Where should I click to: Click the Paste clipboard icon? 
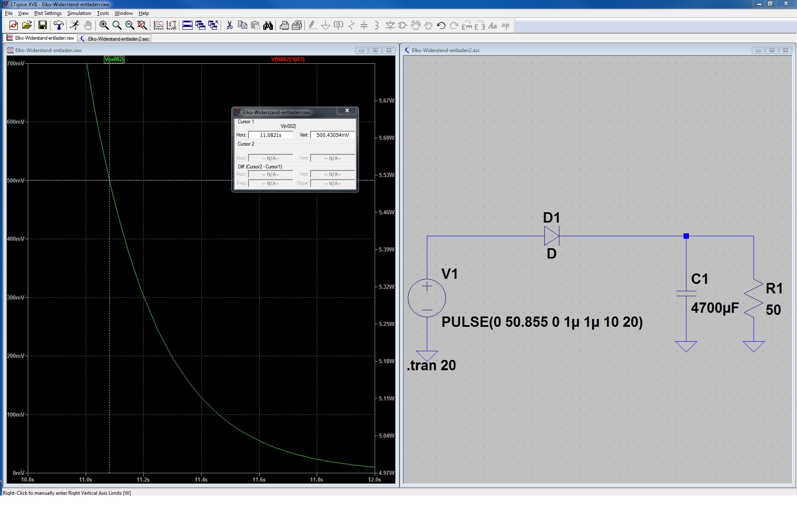255,26
